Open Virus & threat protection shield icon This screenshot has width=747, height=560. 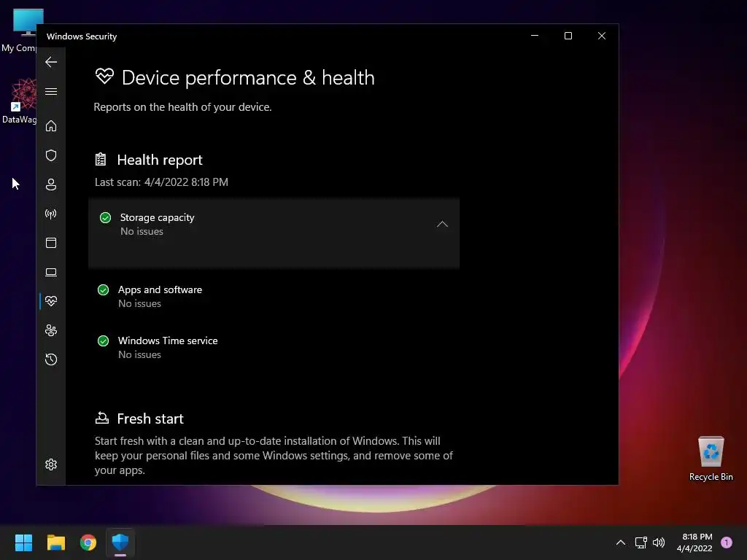[x=51, y=155]
